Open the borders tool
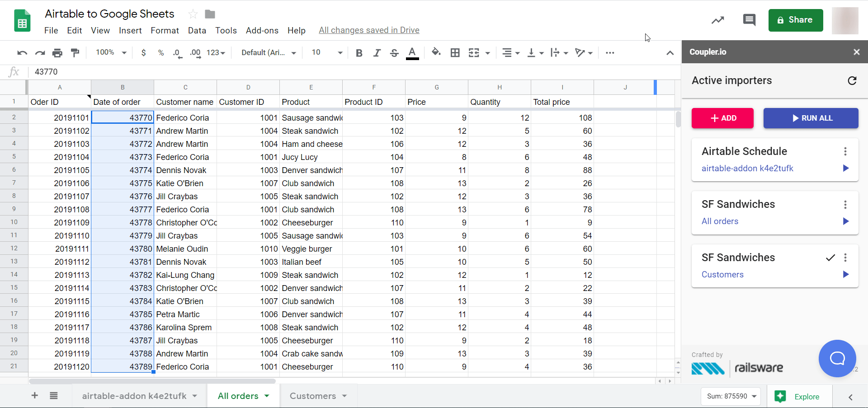 (455, 53)
